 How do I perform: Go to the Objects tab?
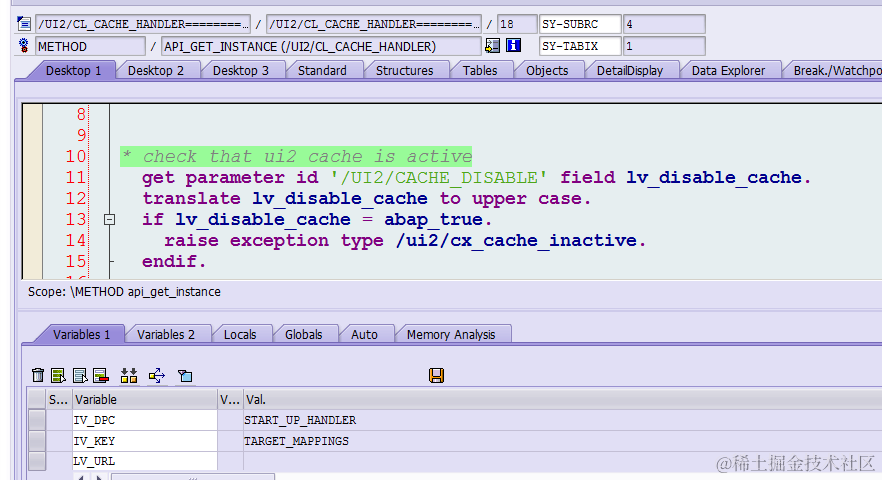pyautogui.click(x=547, y=70)
